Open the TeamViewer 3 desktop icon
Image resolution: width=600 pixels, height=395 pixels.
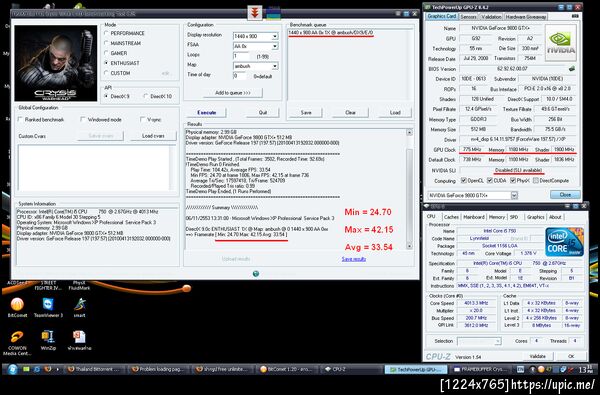tap(48, 308)
